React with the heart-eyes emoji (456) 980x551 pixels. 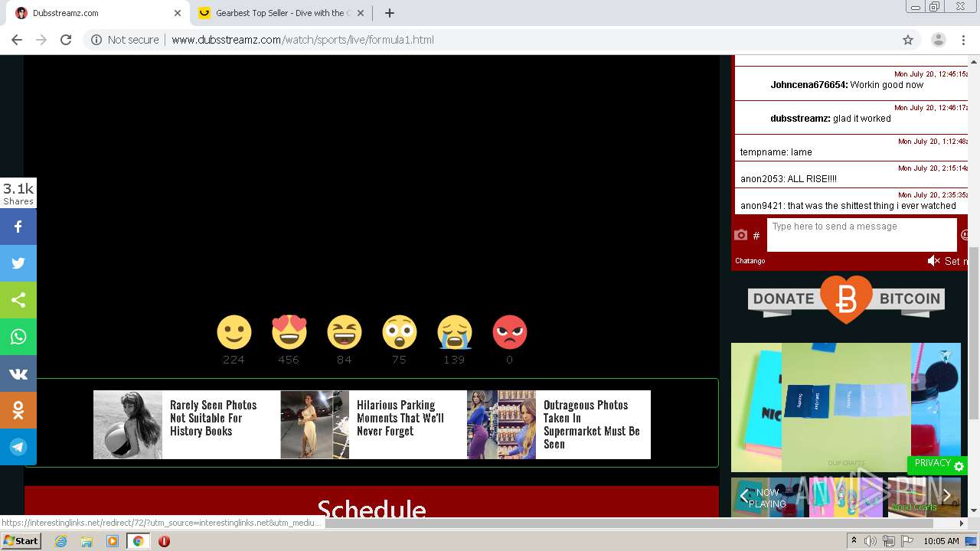tap(289, 333)
